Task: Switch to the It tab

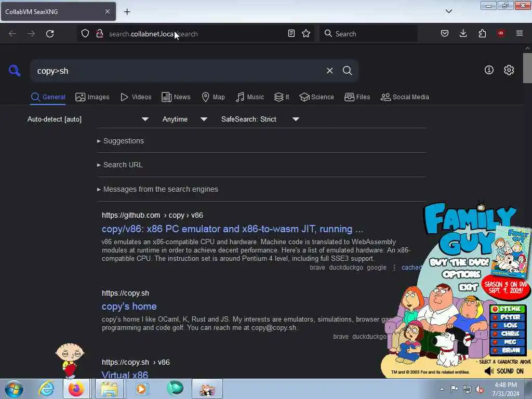Action: pos(282,97)
